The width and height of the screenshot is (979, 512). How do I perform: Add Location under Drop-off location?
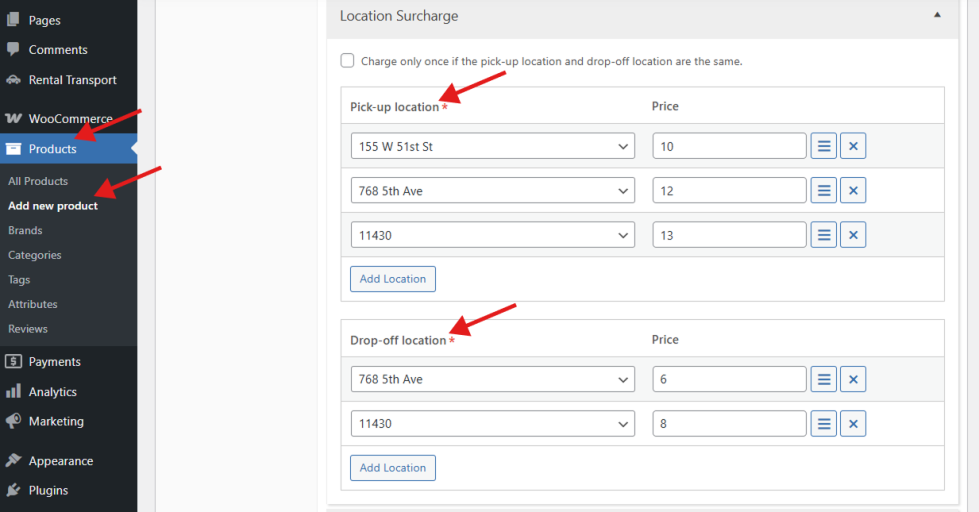[392, 467]
